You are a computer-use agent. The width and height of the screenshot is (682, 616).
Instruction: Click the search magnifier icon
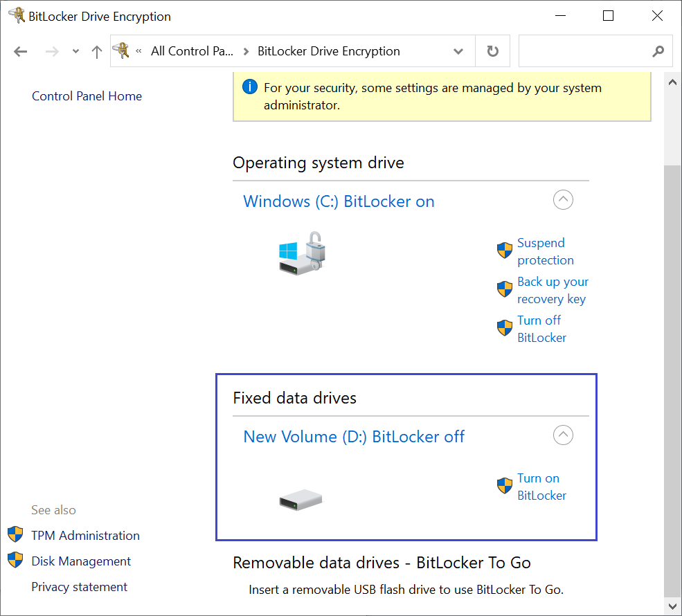(x=658, y=51)
